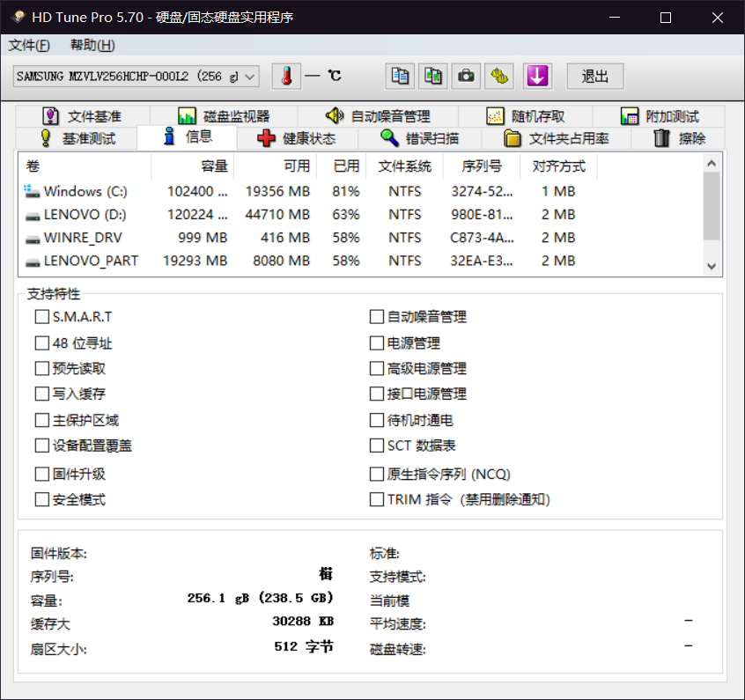
Task: Toggle the 预先读取 checkbox
Action: pyautogui.click(x=41, y=368)
